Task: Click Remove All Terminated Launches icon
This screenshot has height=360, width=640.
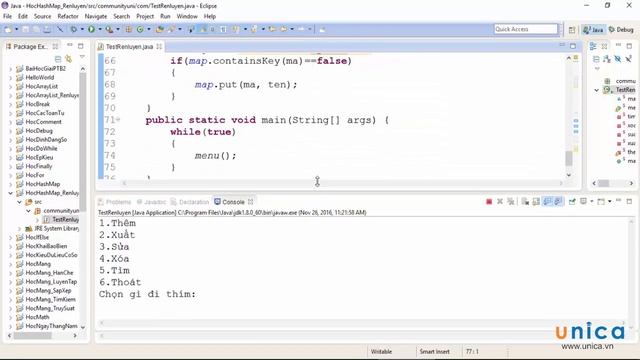Action: pyautogui.click(x=511, y=202)
